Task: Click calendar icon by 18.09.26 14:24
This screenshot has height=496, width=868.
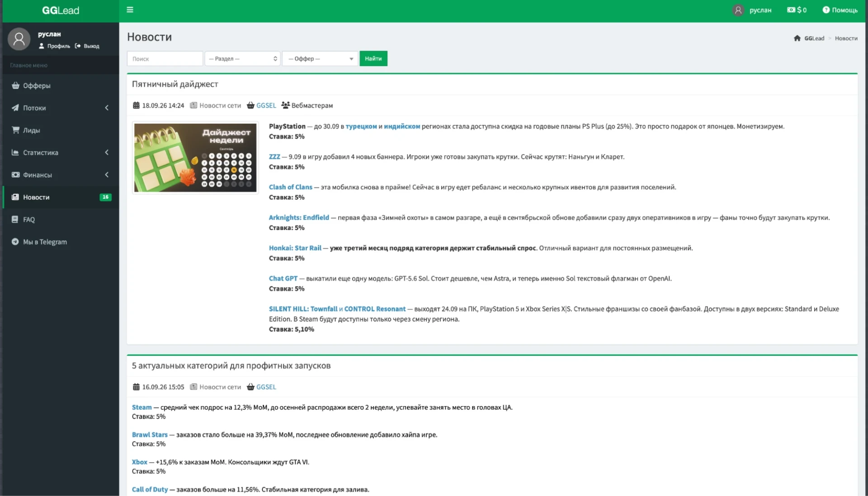Action: (136, 105)
